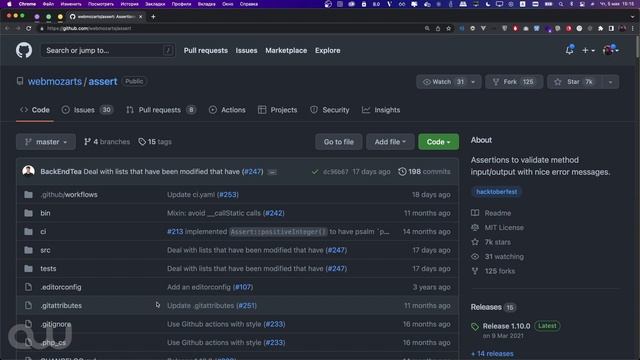The width and height of the screenshot is (640, 360).
Task: Switch to the Insights tab
Action: point(381,110)
